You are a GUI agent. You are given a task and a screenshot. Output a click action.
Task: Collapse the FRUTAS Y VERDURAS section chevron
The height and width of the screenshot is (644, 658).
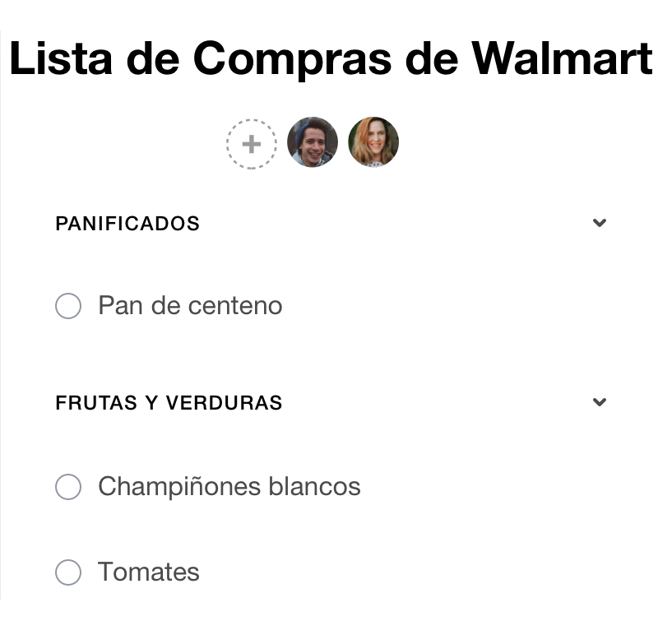pyautogui.click(x=600, y=402)
